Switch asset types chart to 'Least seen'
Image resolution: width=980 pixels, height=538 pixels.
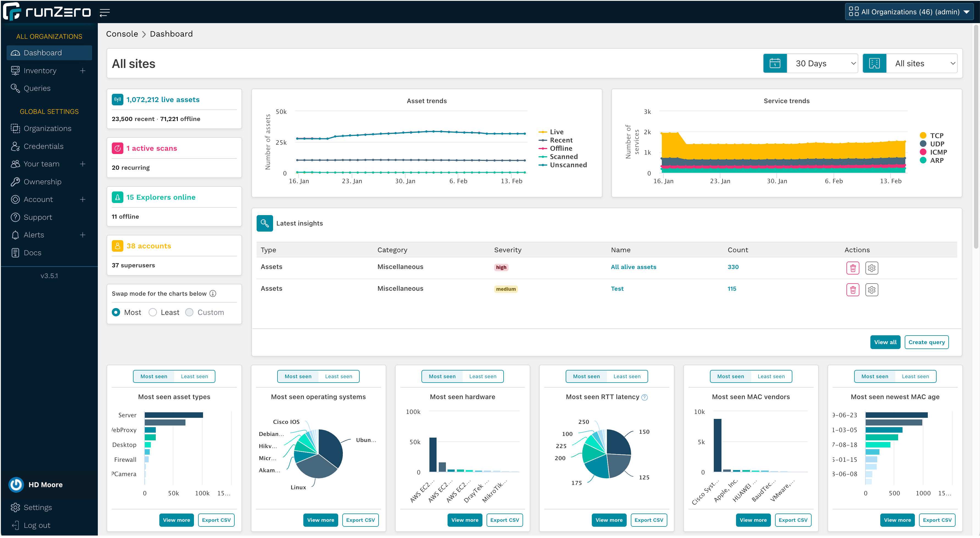195,376
